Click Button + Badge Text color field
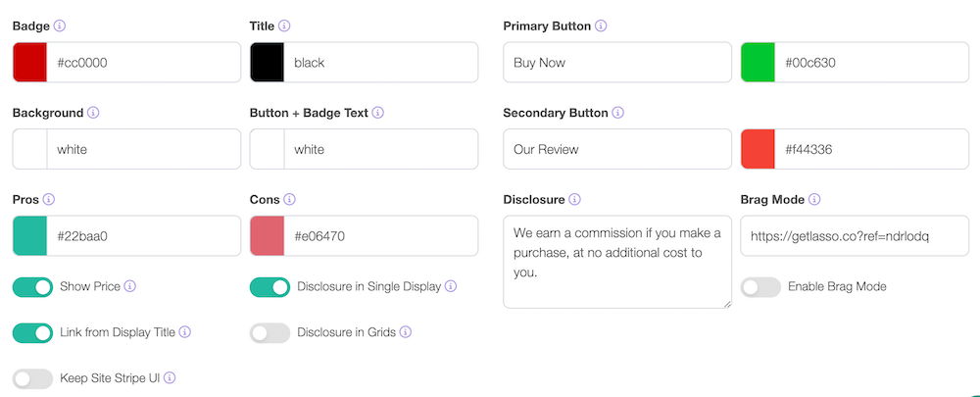 [381, 149]
